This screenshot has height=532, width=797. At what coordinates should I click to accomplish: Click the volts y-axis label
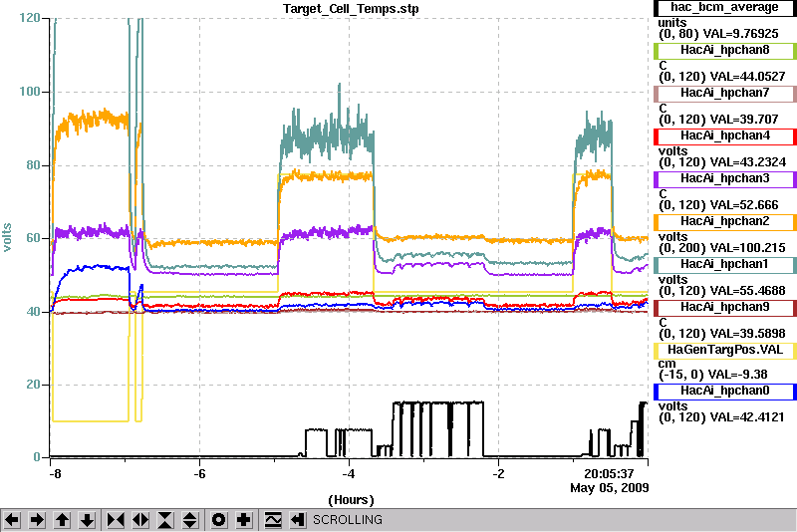tap(7, 238)
